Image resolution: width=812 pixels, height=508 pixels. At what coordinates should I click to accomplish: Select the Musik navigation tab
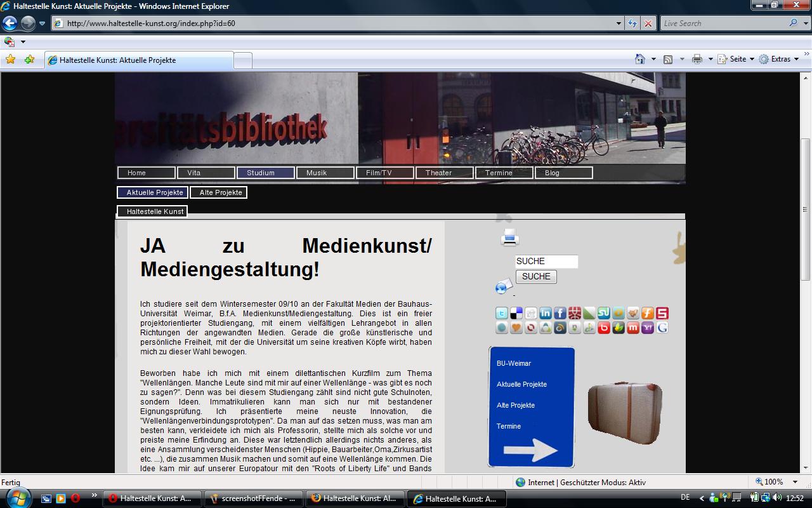(325, 173)
